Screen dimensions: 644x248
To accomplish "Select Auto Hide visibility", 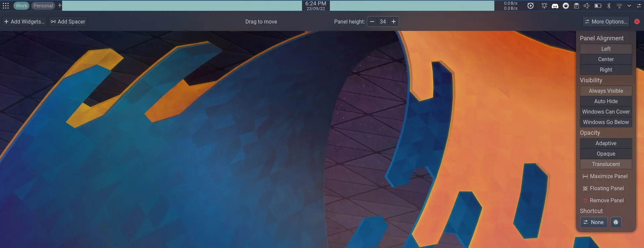I will [606, 101].
